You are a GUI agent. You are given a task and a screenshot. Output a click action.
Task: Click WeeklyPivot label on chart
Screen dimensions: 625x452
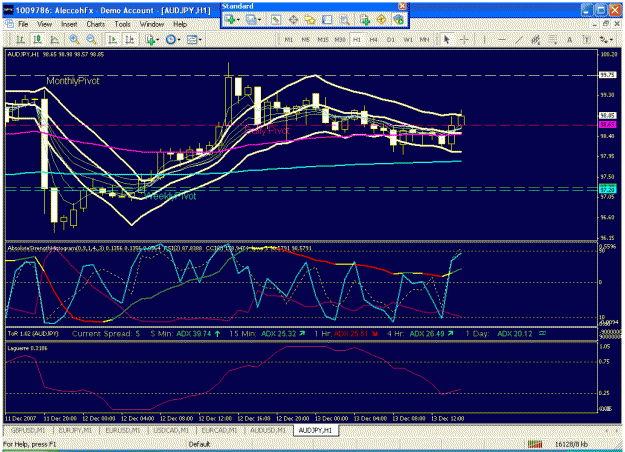coord(170,196)
